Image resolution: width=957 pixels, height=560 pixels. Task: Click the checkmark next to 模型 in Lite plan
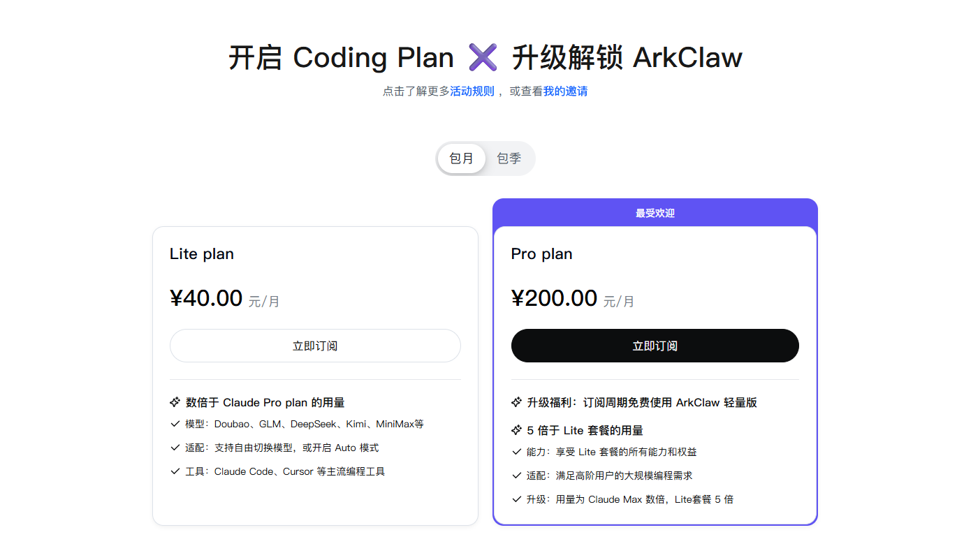[x=175, y=424]
